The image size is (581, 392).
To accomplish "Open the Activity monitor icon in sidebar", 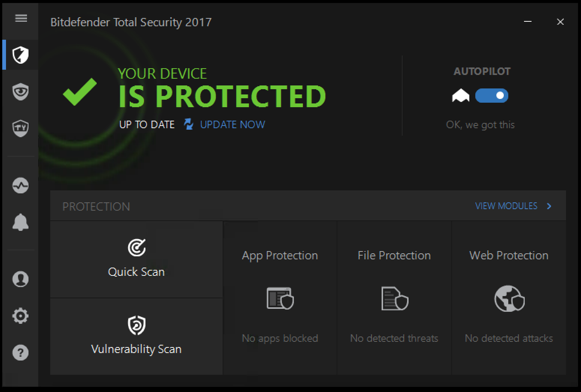I will 21,185.
